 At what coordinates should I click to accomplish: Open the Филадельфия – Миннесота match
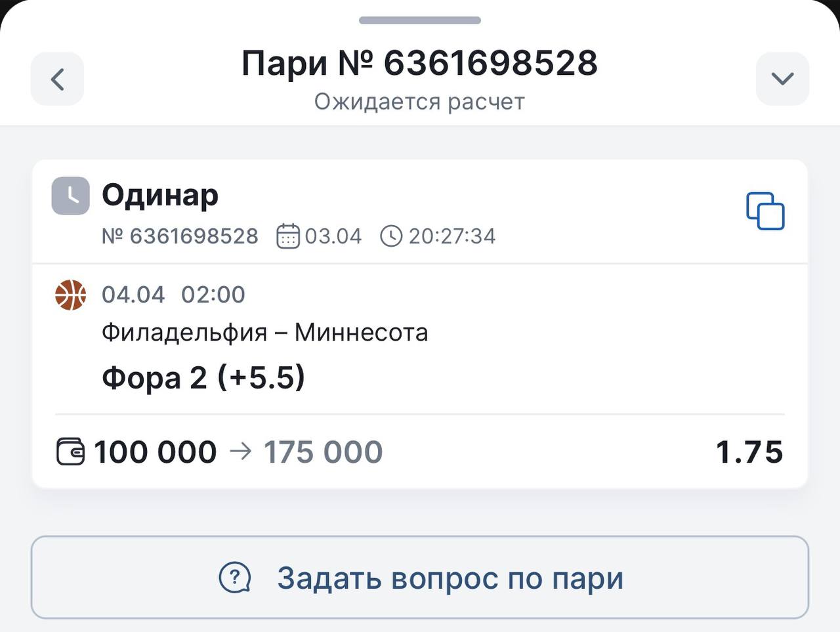coord(264,333)
